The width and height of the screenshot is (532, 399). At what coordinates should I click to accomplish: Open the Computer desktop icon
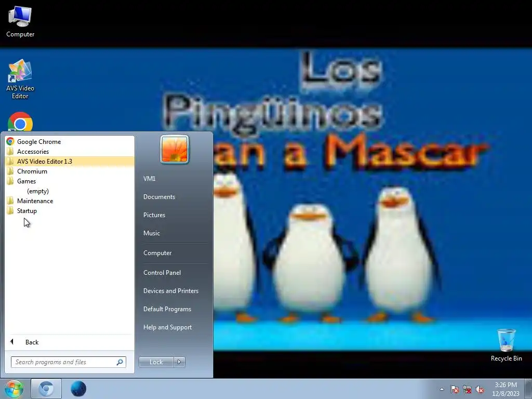[x=20, y=21]
